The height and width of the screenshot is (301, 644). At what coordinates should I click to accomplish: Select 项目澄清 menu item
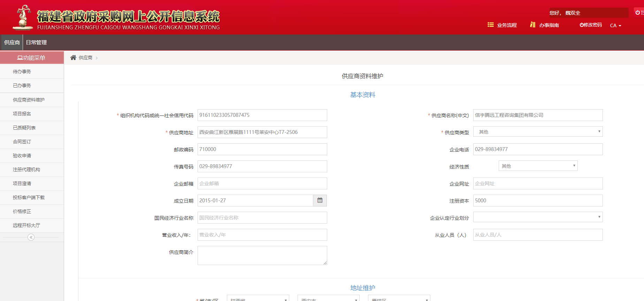tap(32, 183)
